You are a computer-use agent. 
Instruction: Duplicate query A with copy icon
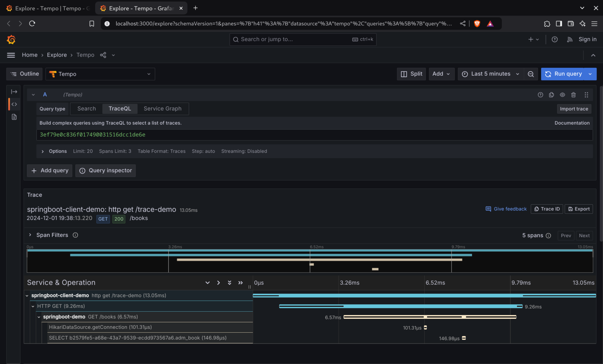pos(551,95)
